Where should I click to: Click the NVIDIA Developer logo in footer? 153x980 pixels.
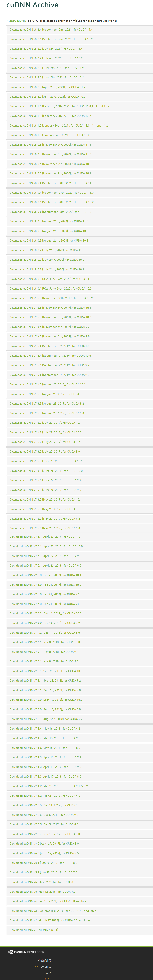point(26,952)
